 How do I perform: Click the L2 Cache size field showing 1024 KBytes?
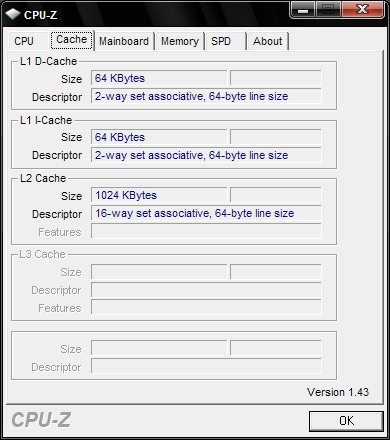click(x=159, y=195)
